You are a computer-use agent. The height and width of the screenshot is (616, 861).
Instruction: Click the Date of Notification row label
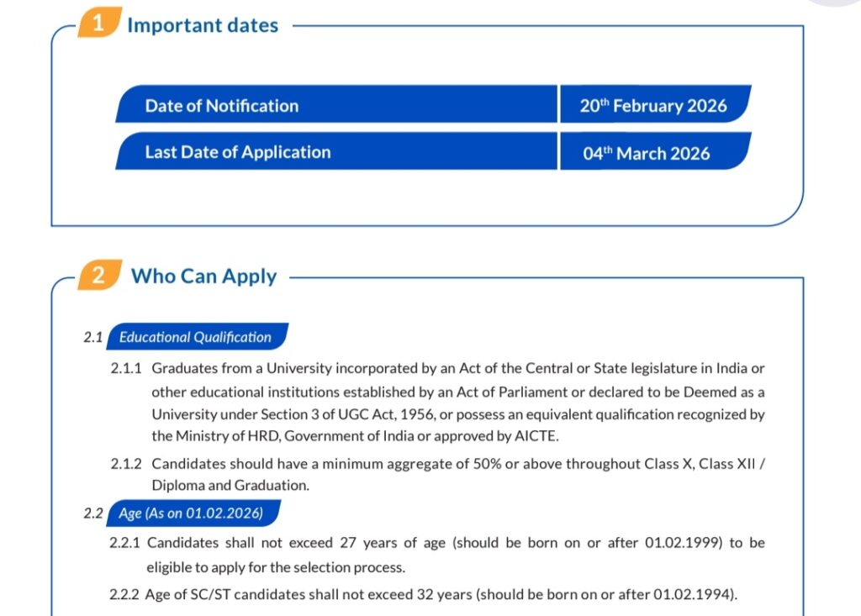(221, 106)
